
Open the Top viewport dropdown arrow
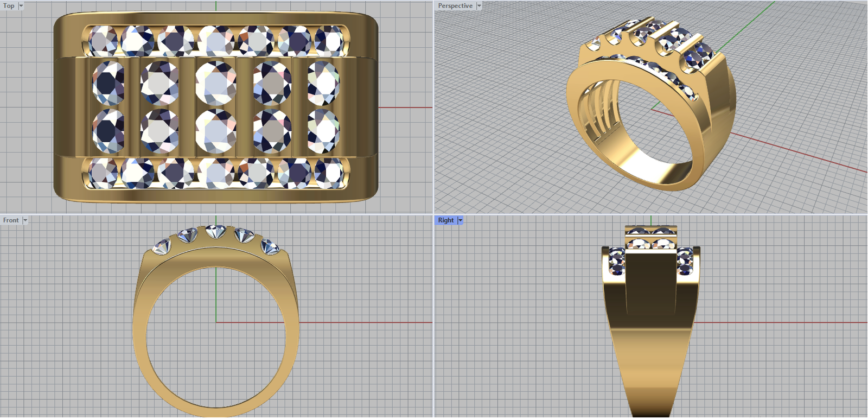[21, 6]
